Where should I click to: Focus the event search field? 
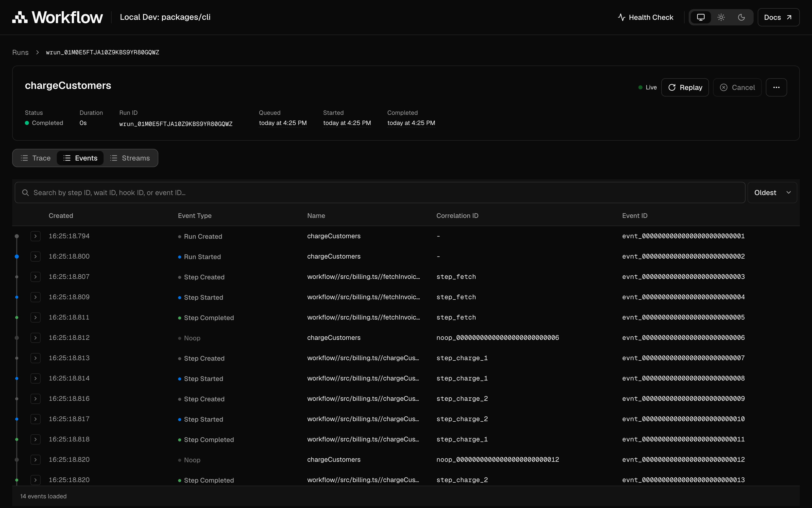(380, 193)
